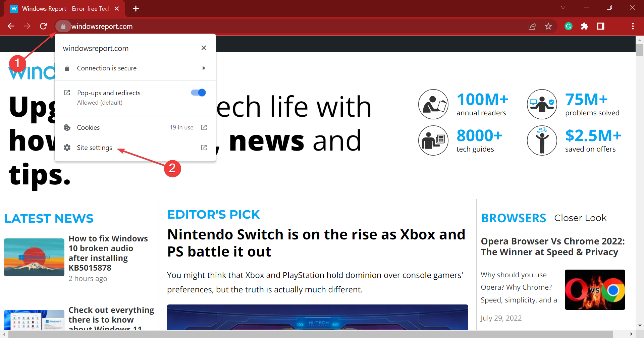Screen dimensions: 644x338
Task: Click the Pop-ups and redirects label
Action: (x=109, y=93)
